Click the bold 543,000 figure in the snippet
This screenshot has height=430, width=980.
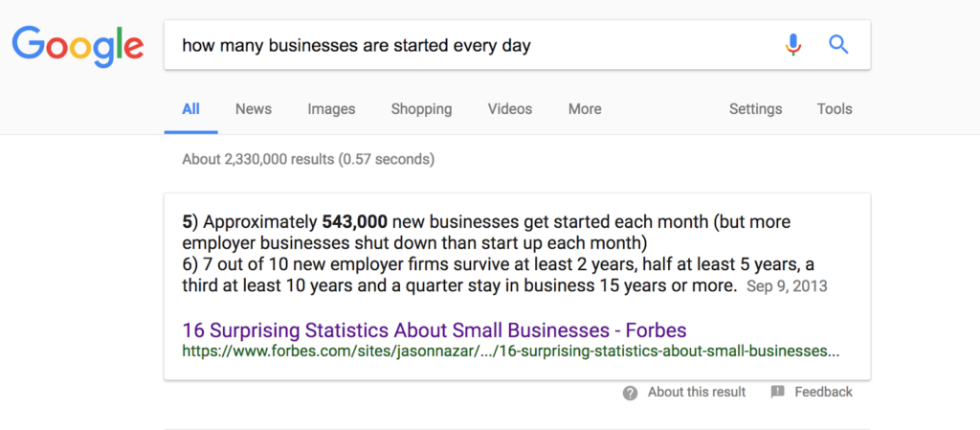[354, 222]
